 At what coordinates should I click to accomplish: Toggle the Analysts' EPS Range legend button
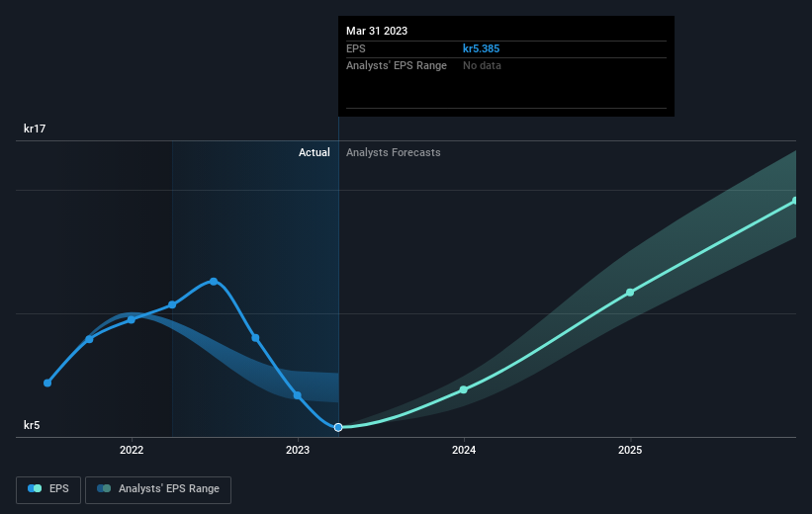[x=158, y=489]
